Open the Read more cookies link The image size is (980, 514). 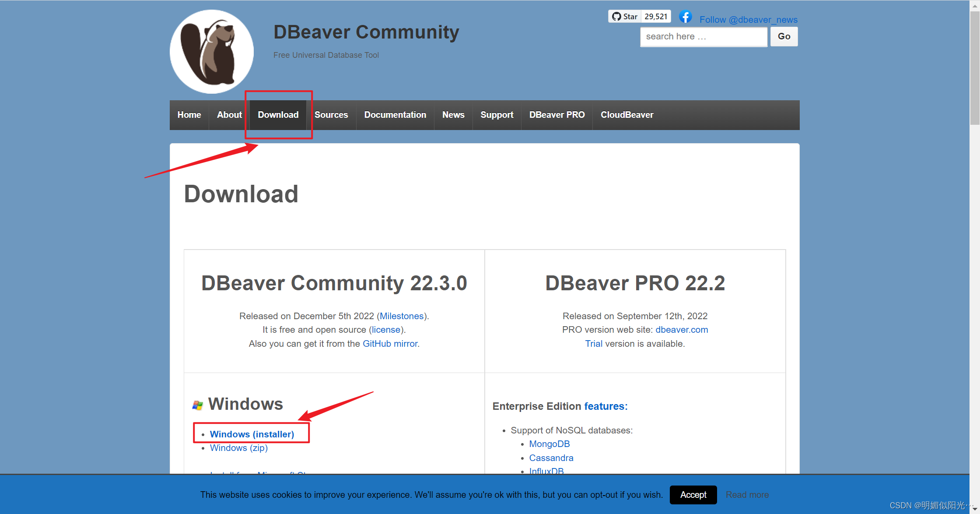(747, 495)
